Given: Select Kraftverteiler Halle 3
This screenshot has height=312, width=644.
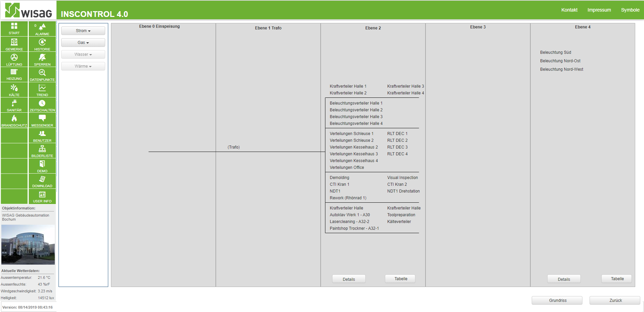Looking at the screenshot, I should click(406, 86).
